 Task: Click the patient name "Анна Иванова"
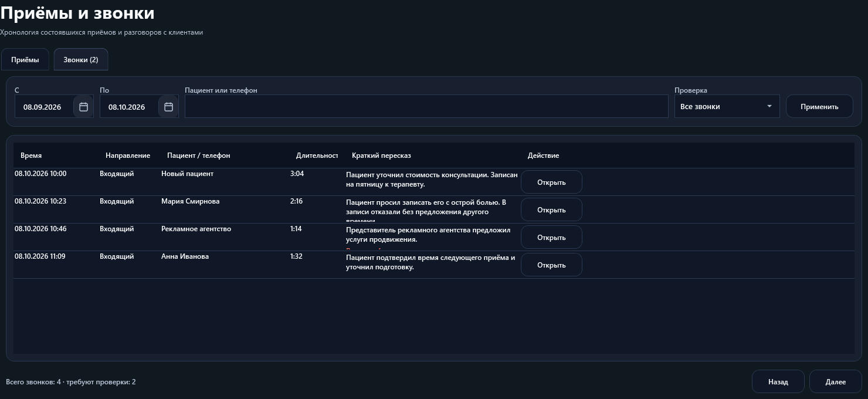[x=185, y=256]
